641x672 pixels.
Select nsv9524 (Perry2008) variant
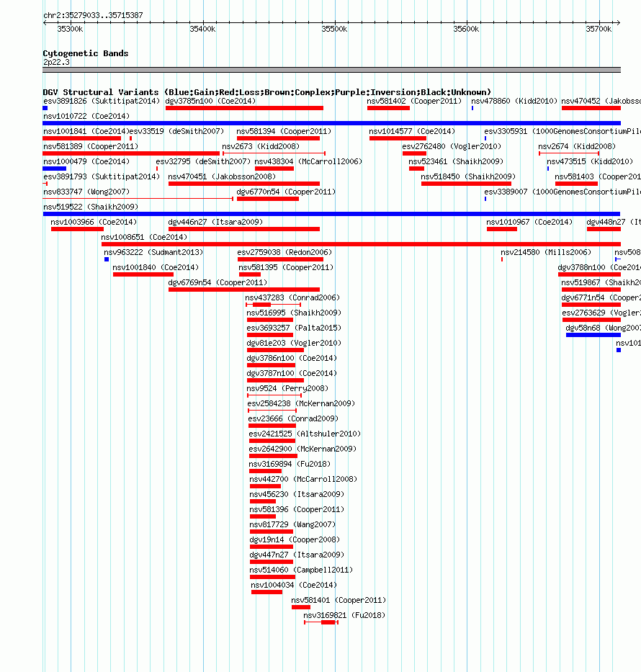click(x=287, y=388)
